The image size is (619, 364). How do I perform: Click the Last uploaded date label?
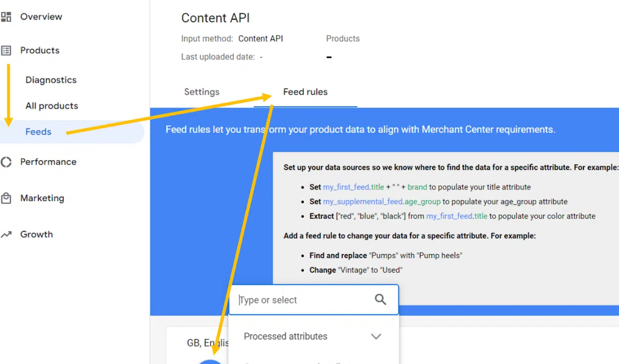(x=218, y=57)
